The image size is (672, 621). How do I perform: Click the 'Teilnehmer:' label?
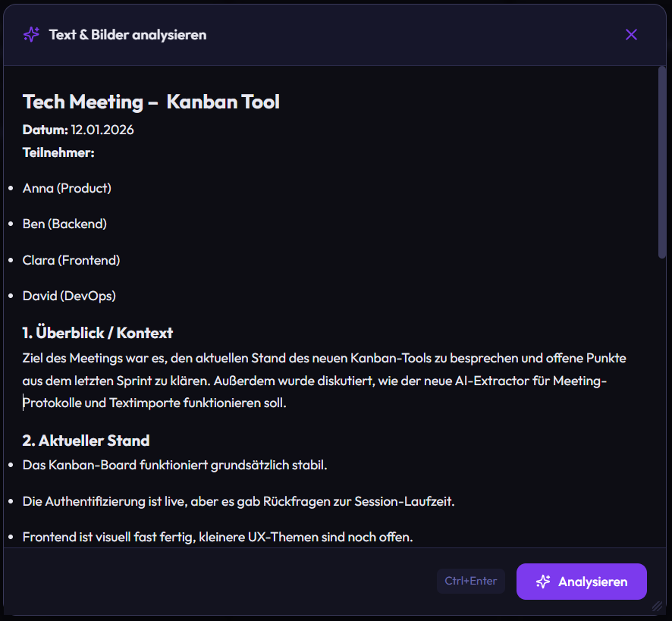pyautogui.click(x=58, y=152)
